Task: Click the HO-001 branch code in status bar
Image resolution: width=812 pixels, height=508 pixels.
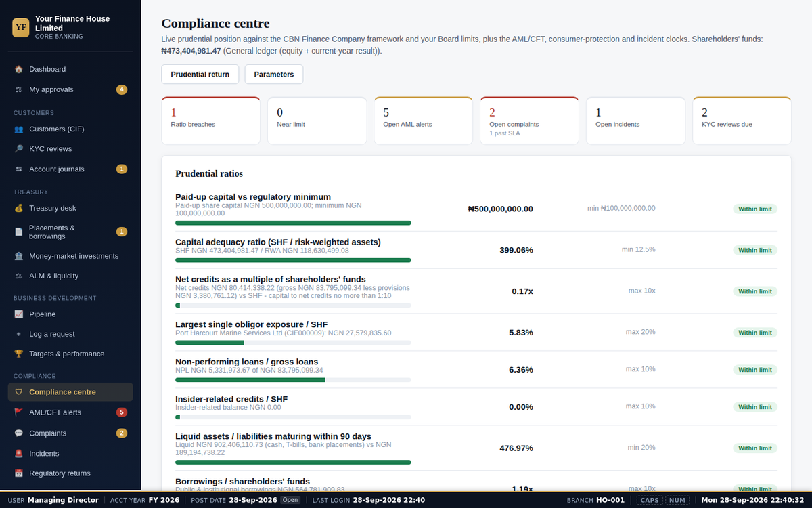Action: pyautogui.click(x=610, y=500)
